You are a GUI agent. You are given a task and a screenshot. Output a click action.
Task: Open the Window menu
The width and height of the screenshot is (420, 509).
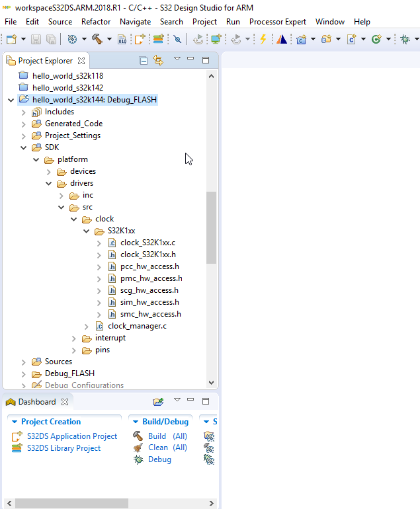coord(329,22)
